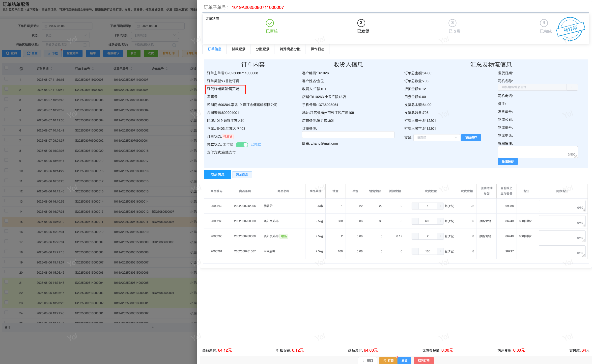592x364 pixels.
Task: Switch to the 操作日志 tab
Action: 317,49
